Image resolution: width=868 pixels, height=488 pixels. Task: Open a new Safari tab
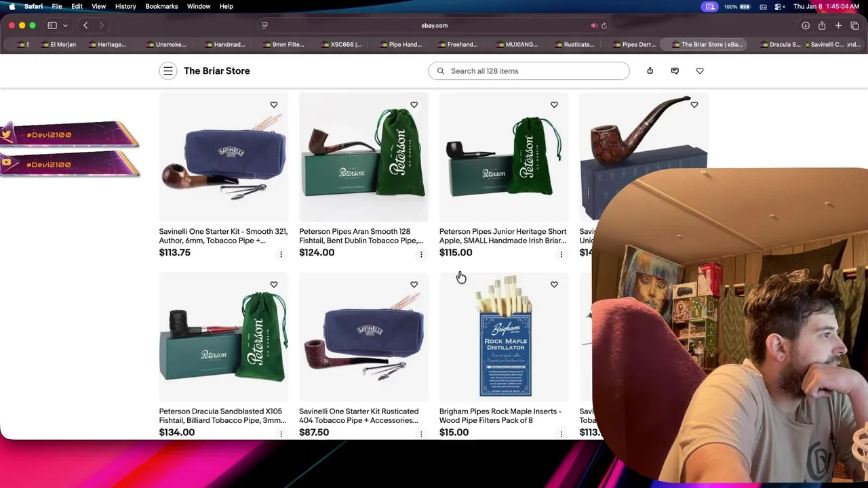click(x=838, y=26)
